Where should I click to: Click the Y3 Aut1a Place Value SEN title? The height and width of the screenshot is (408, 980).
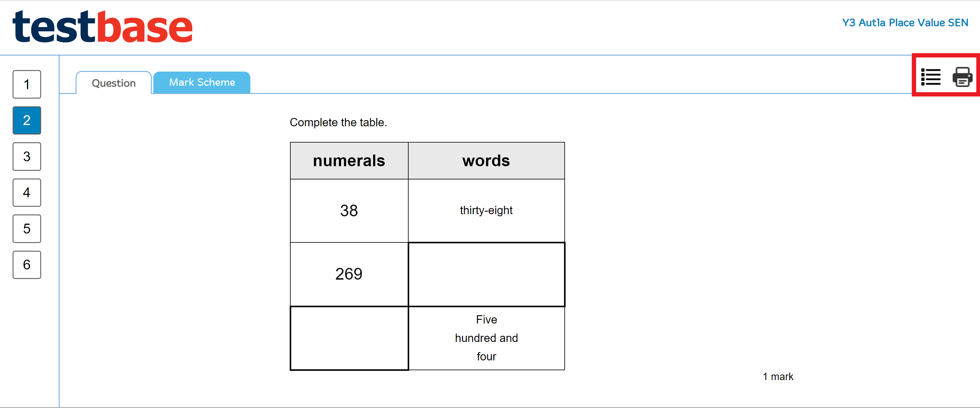(x=905, y=23)
